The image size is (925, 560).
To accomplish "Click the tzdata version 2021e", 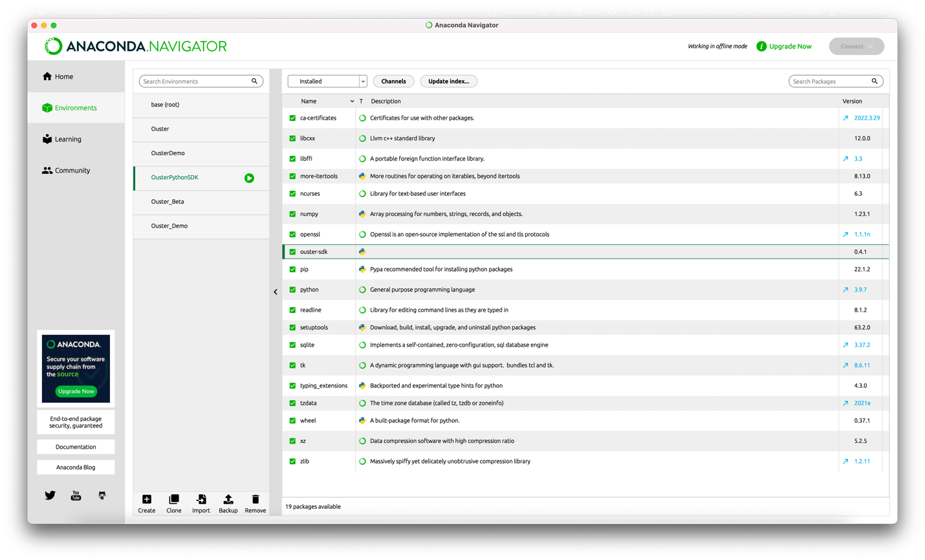I will coord(862,403).
